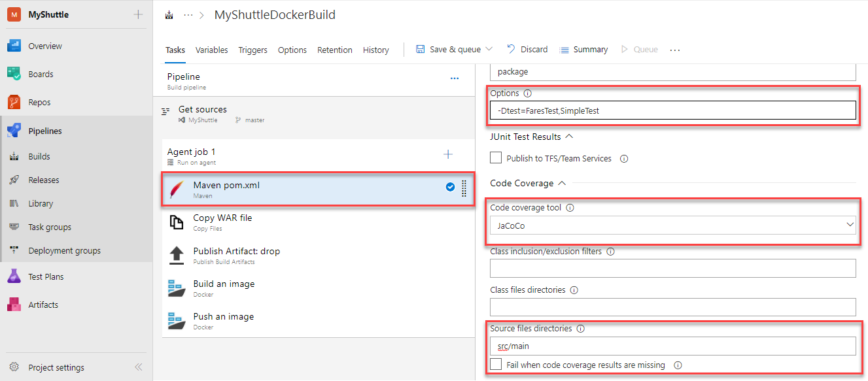Click the MyShuttle project avatar

pyautogui.click(x=14, y=14)
